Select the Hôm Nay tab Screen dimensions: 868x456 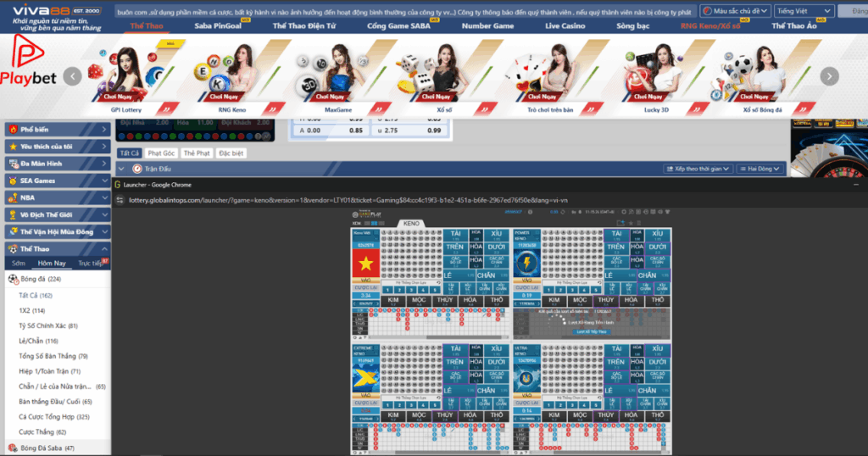(x=52, y=263)
